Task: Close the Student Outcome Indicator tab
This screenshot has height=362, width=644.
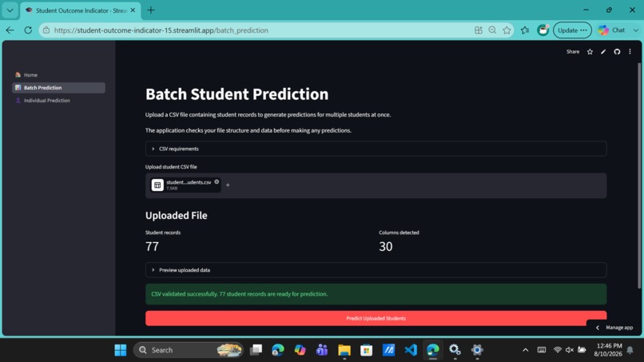Action: [133, 10]
